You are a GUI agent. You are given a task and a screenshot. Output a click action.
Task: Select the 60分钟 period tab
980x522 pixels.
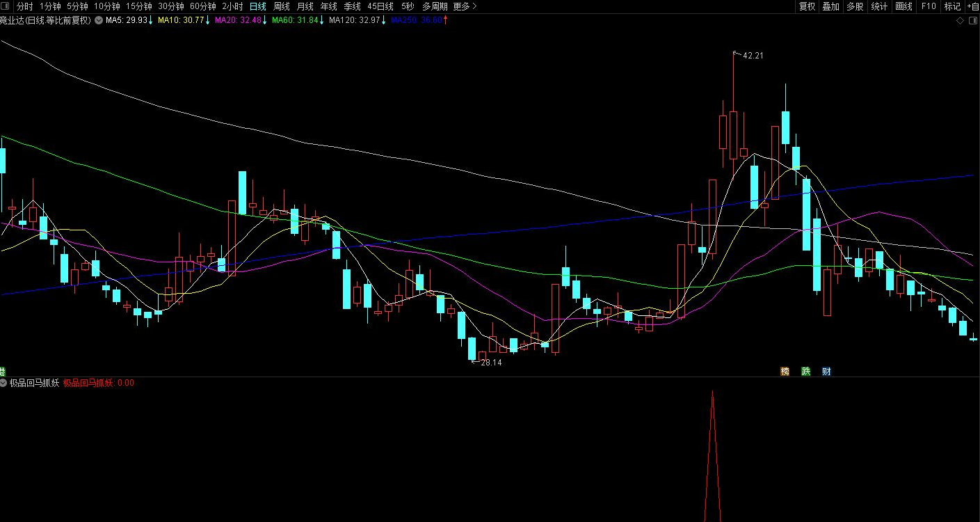[x=203, y=6]
